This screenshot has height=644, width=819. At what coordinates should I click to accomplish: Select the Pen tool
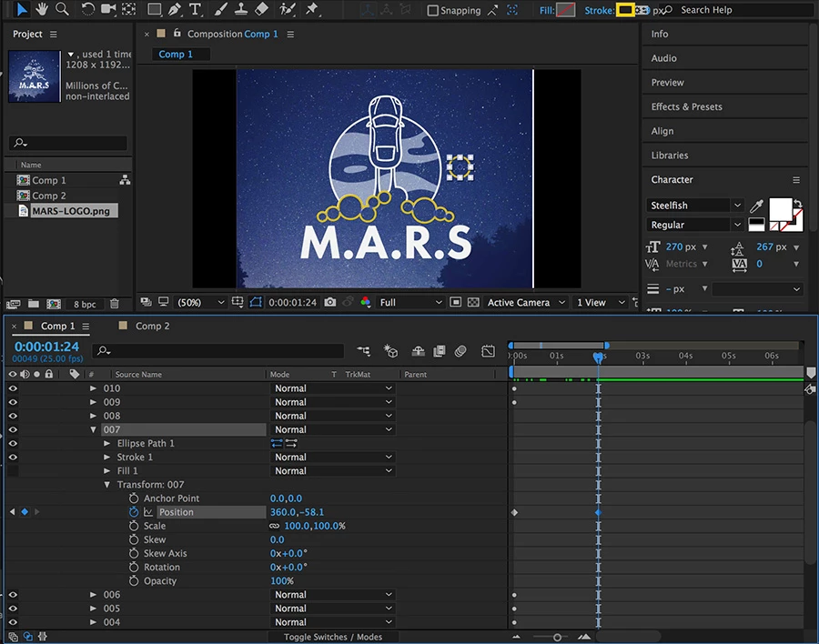(x=175, y=9)
